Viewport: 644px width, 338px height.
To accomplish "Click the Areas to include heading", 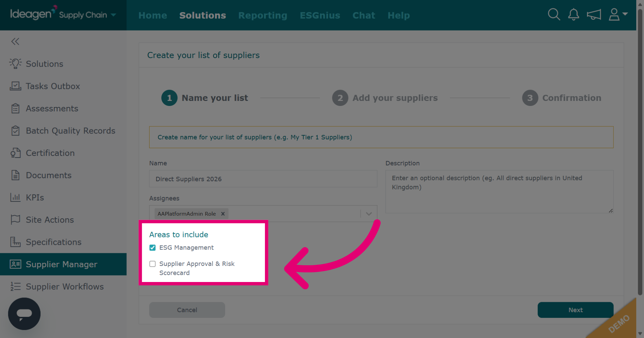I will [179, 234].
